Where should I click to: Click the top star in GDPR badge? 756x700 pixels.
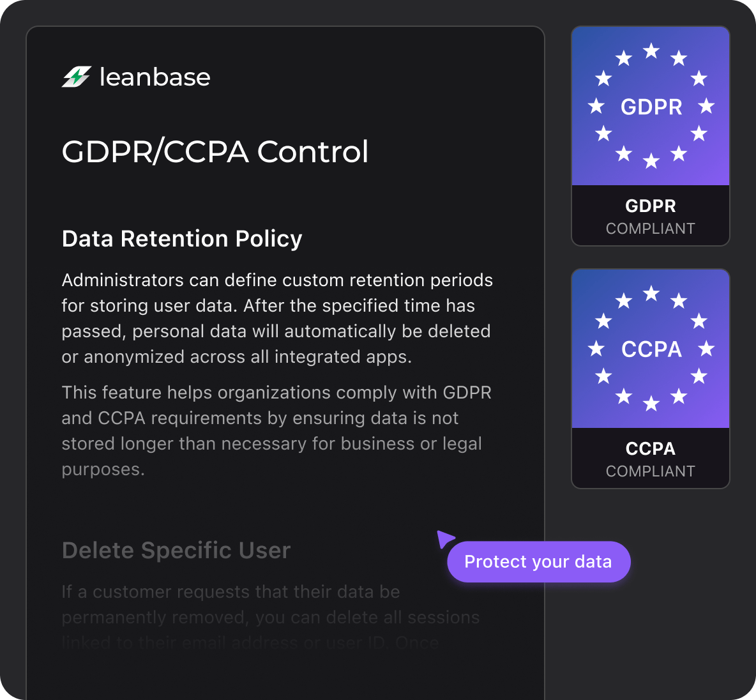(651, 50)
